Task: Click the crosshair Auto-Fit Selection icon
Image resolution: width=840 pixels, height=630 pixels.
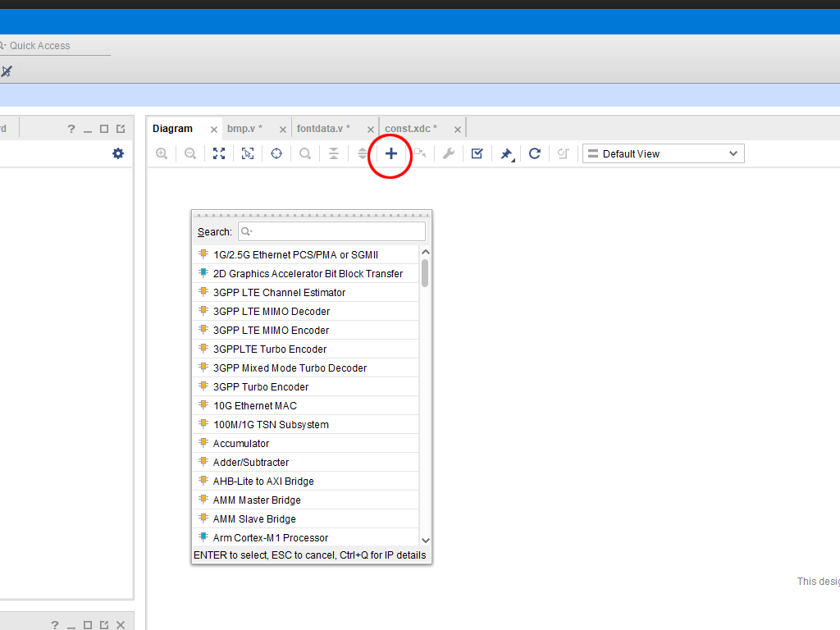Action: [x=276, y=153]
